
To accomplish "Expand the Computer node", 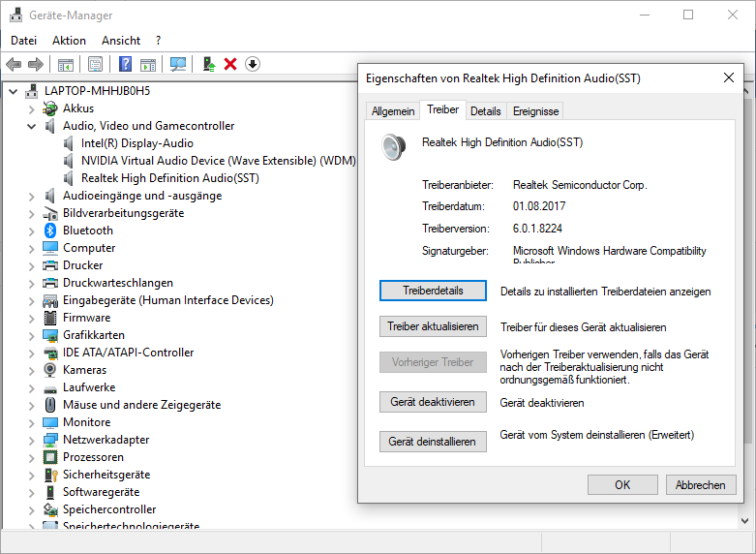I will pyautogui.click(x=31, y=249).
